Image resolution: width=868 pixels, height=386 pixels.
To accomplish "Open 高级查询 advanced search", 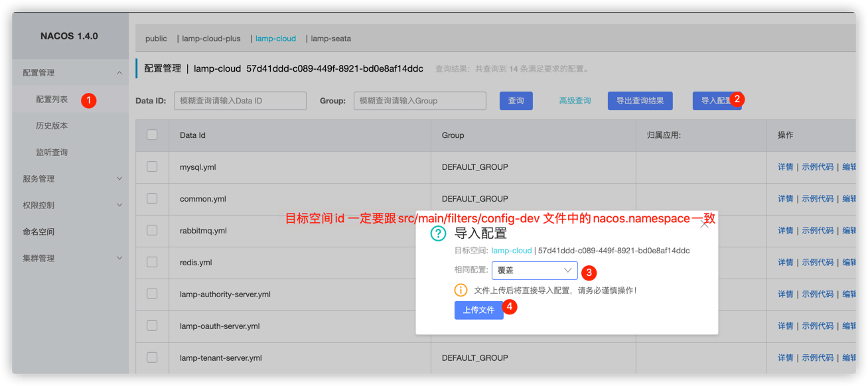I will (575, 100).
